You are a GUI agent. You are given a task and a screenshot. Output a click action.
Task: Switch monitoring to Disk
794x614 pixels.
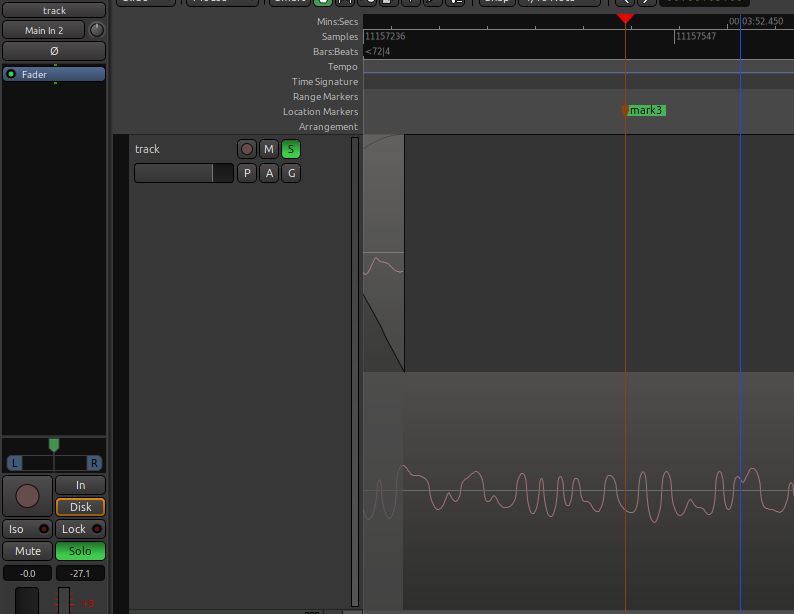point(80,507)
